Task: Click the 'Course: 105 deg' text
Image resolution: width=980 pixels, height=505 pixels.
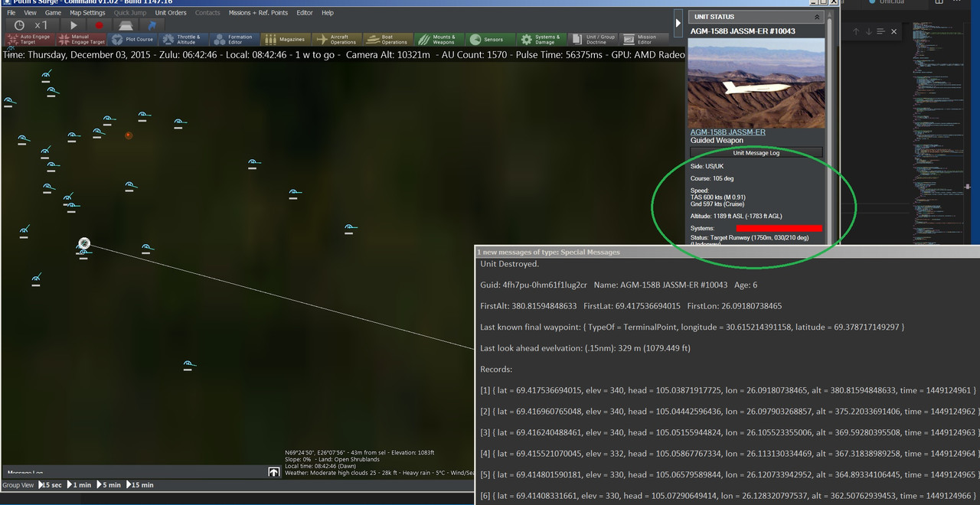Action: click(712, 178)
